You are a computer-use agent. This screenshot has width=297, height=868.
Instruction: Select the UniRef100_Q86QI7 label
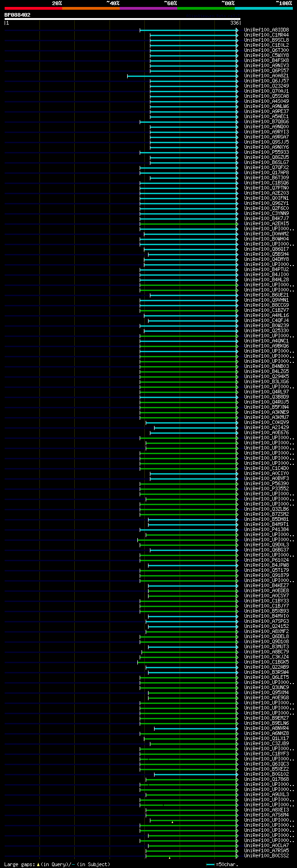(x=266, y=249)
